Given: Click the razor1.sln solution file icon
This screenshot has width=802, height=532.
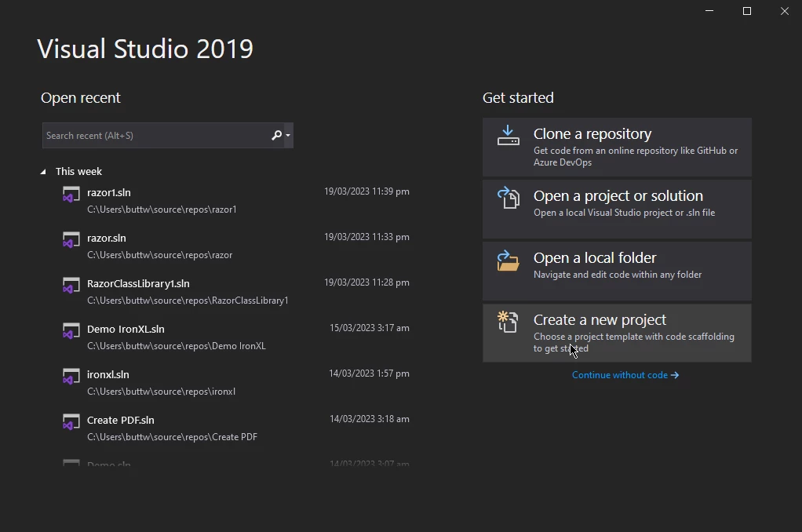Looking at the screenshot, I should tap(71, 195).
